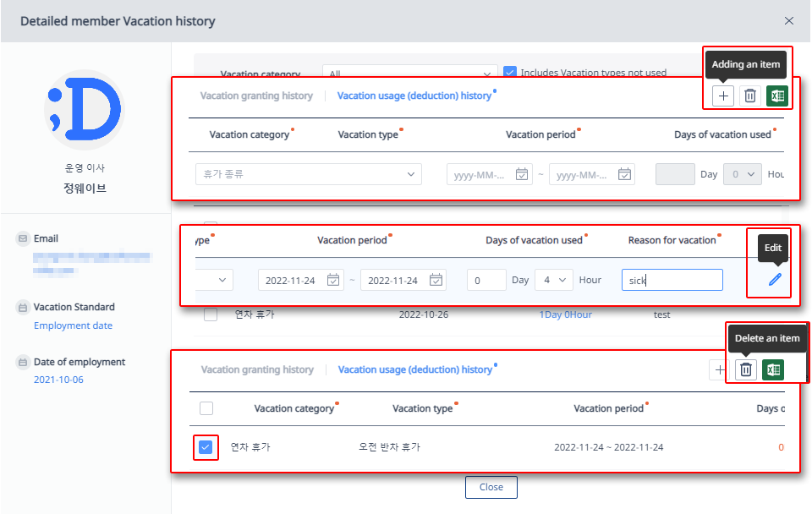Screen dimensions: 812x514
Task: Click the top Delete an item trash icon
Action: pos(749,96)
